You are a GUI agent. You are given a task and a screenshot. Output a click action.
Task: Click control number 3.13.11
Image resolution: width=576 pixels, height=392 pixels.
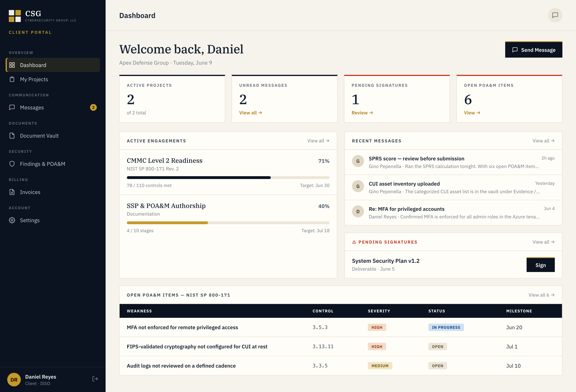(x=323, y=346)
